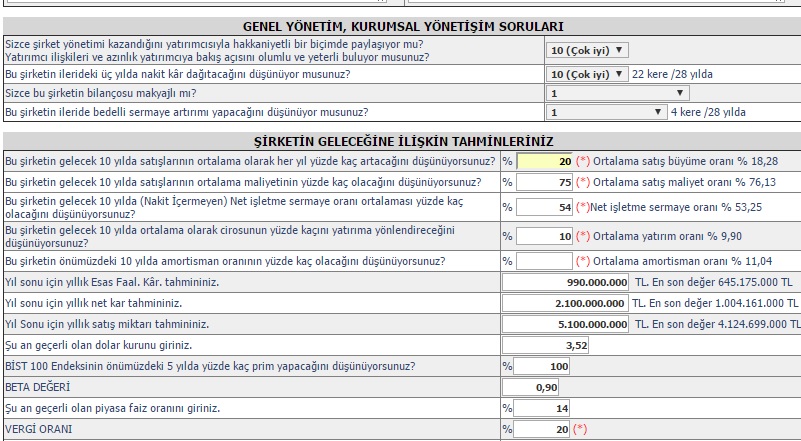This screenshot has height=441, width=801.
Task: Click the 'ŞİRKETİN GELECEĞİNE İLİŞKİN TAHMİNLERİNİZ' heading
Action: [x=404, y=141]
